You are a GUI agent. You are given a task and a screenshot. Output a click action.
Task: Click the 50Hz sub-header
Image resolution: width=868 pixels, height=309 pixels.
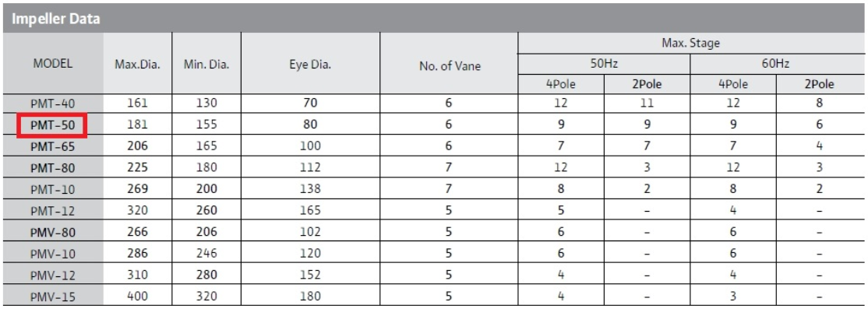[x=604, y=64]
